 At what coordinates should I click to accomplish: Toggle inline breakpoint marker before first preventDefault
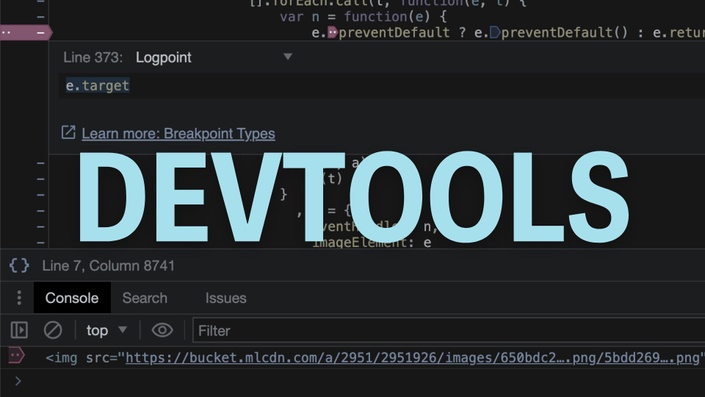332,32
